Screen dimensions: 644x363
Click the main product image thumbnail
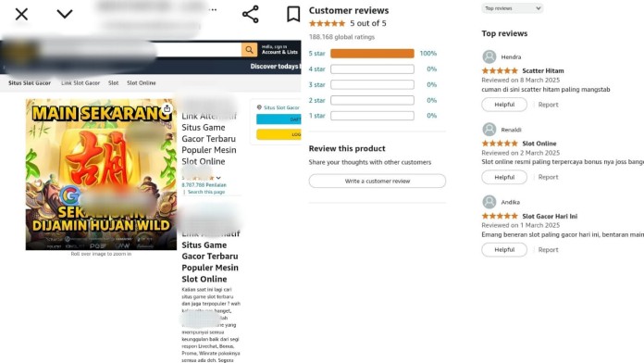[101, 174]
